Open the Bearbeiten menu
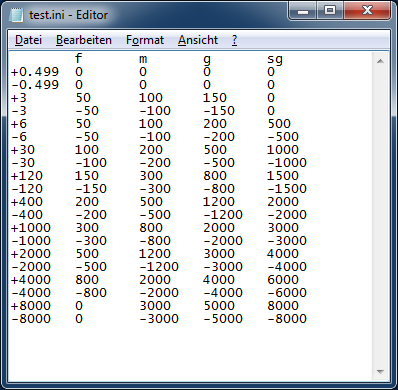The image size is (398, 390). [84, 40]
